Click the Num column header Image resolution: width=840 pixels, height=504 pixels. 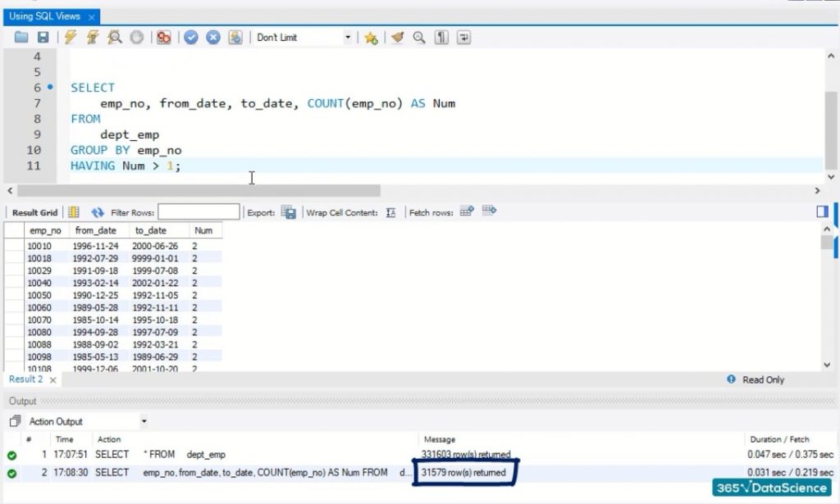tap(203, 230)
